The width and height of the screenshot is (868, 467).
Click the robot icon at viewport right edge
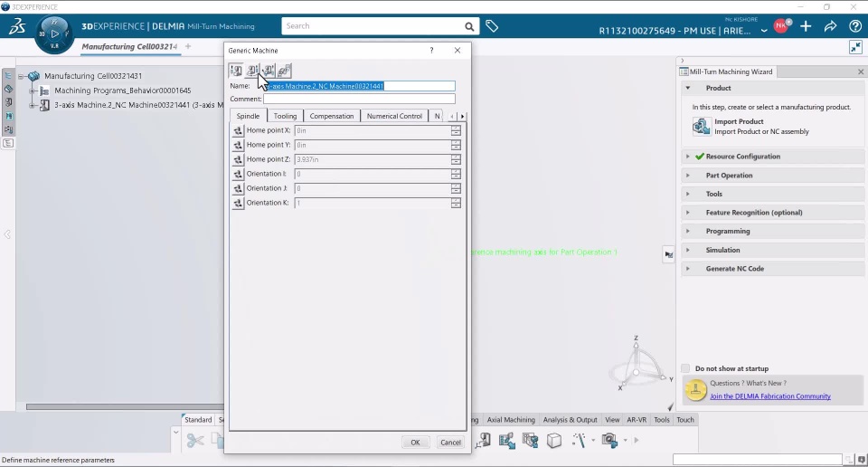[669, 255]
